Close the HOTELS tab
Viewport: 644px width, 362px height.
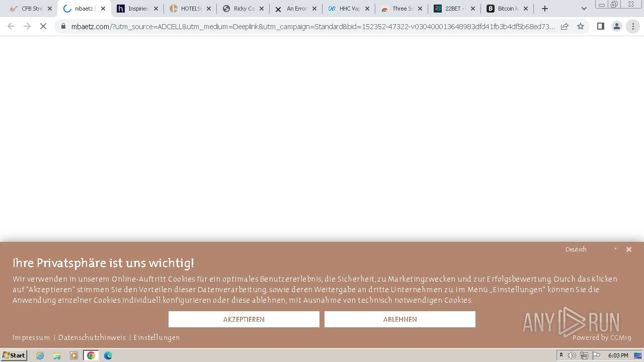[x=209, y=9]
